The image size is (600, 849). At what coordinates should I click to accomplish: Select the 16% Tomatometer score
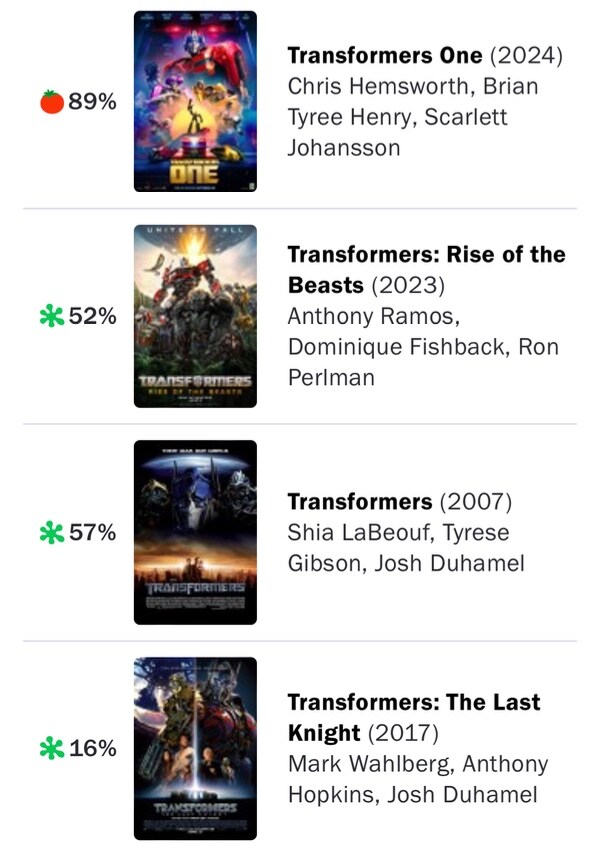pyautogui.click(x=92, y=748)
